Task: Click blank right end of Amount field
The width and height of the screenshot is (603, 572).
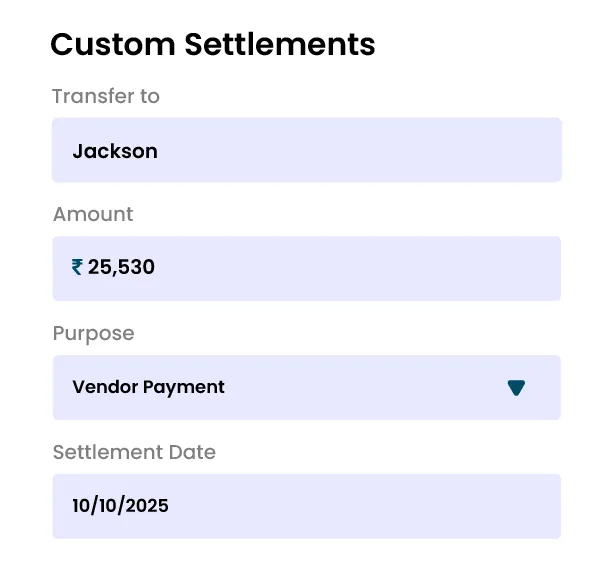Action: pos(500,268)
